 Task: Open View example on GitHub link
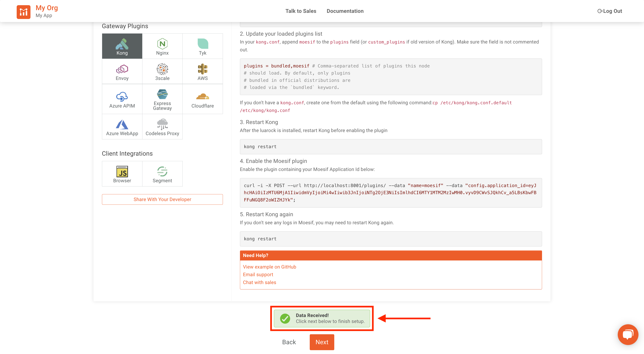pyautogui.click(x=269, y=267)
